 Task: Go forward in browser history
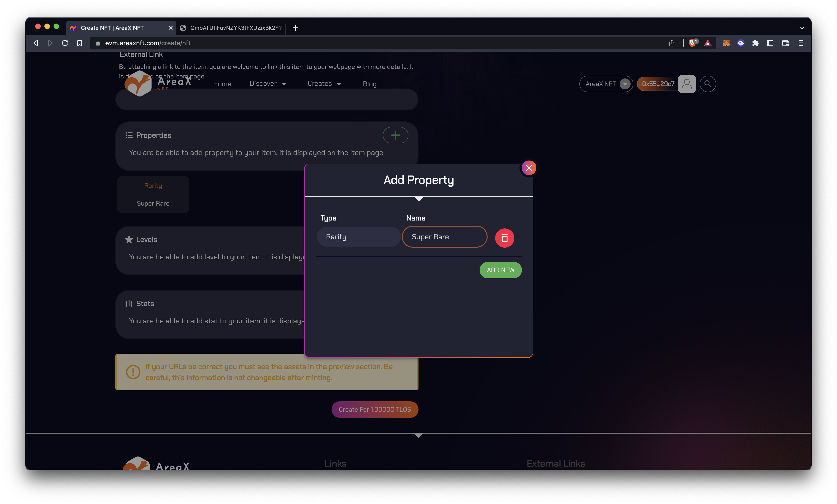click(50, 43)
